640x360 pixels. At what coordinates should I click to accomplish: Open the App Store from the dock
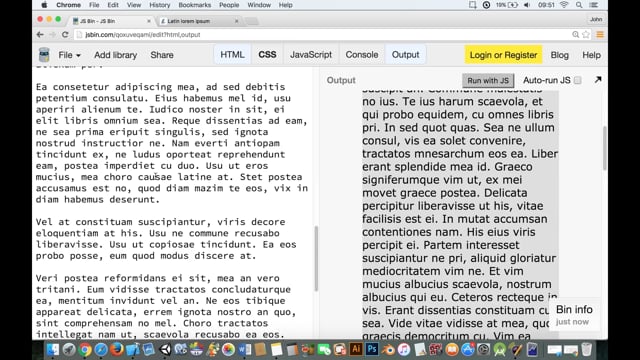[468, 350]
